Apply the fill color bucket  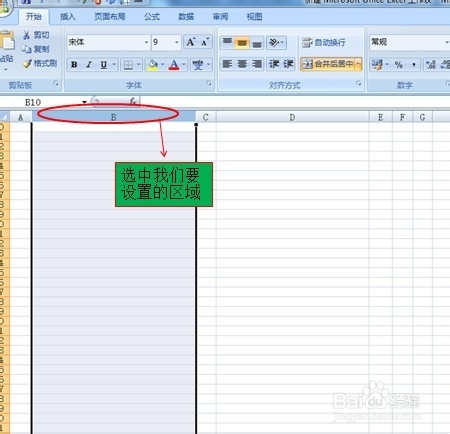click(153, 65)
